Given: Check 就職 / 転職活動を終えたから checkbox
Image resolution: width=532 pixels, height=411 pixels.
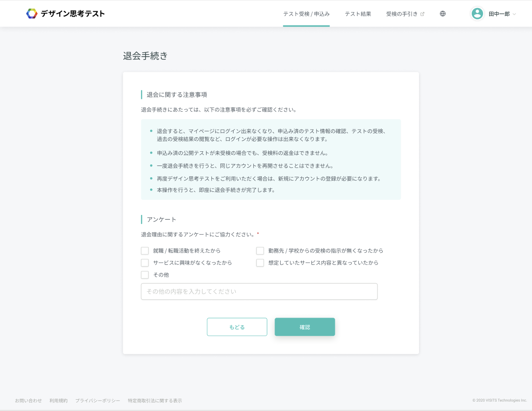Looking at the screenshot, I should tap(145, 251).
